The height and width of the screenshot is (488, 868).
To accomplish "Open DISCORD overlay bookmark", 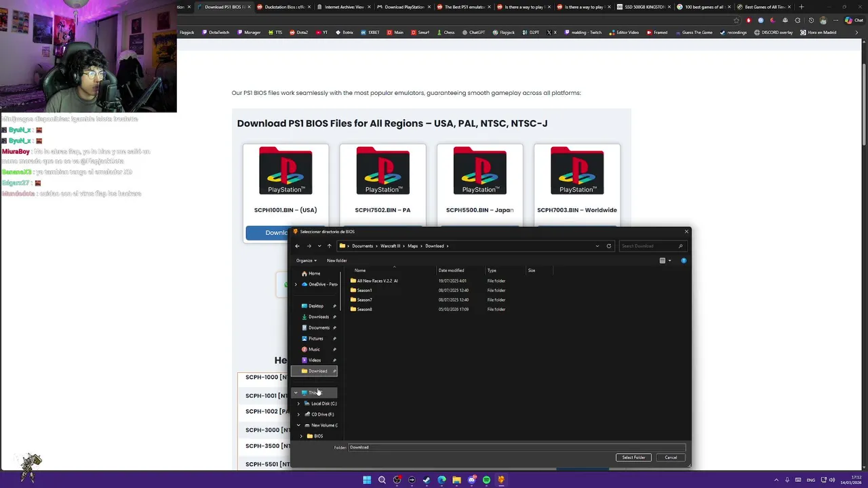I will pyautogui.click(x=774, y=33).
